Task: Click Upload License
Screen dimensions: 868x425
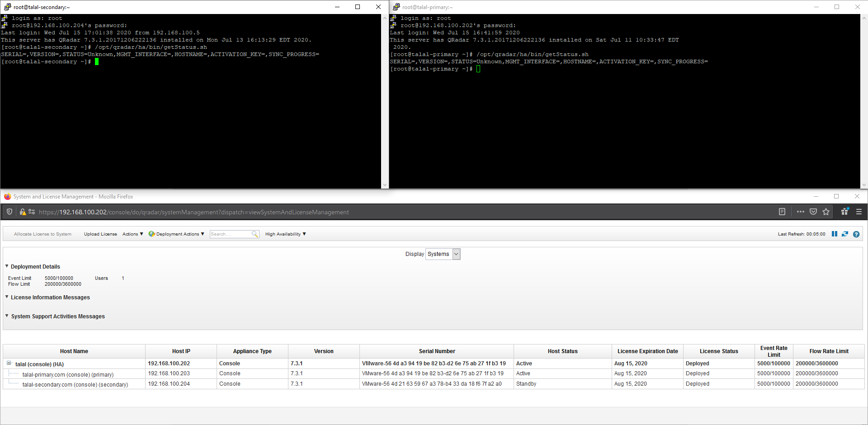Action: [100, 234]
